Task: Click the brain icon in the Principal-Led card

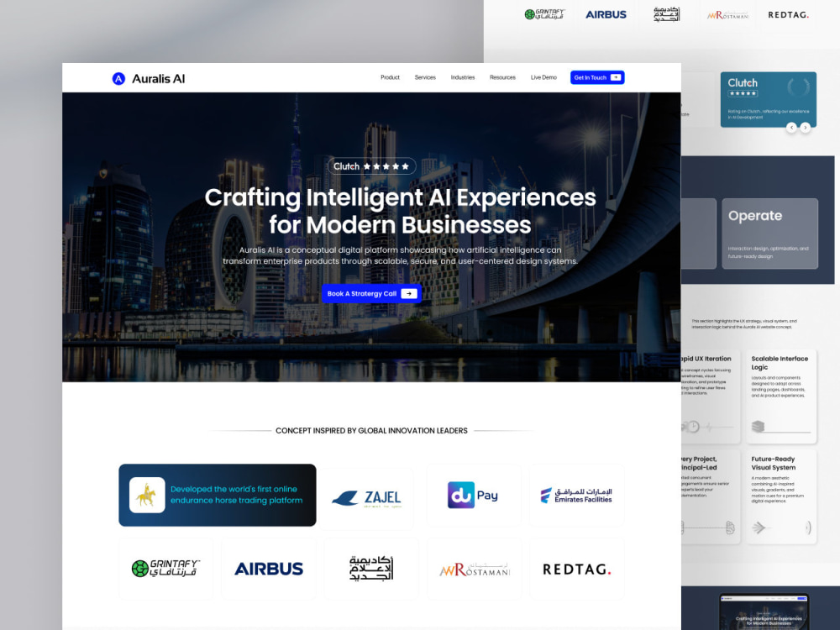Action: coord(730,528)
